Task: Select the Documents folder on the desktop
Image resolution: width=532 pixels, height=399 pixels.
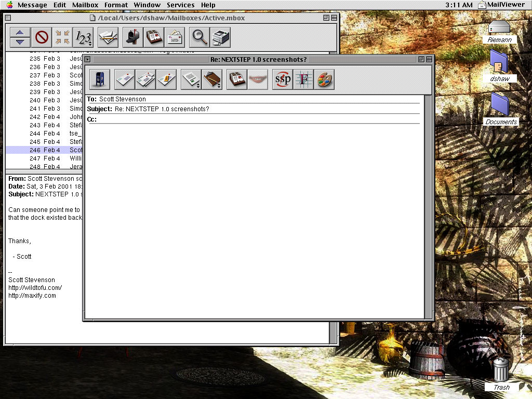Action: (501, 109)
